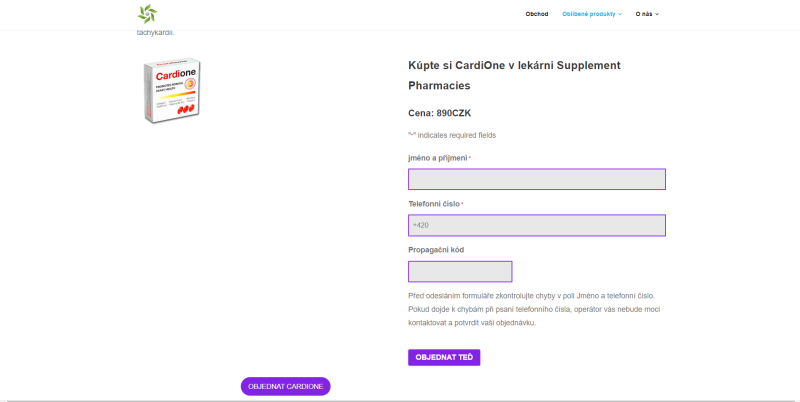
Task: Click the form error-check instruction paragraph
Action: point(535,309)
